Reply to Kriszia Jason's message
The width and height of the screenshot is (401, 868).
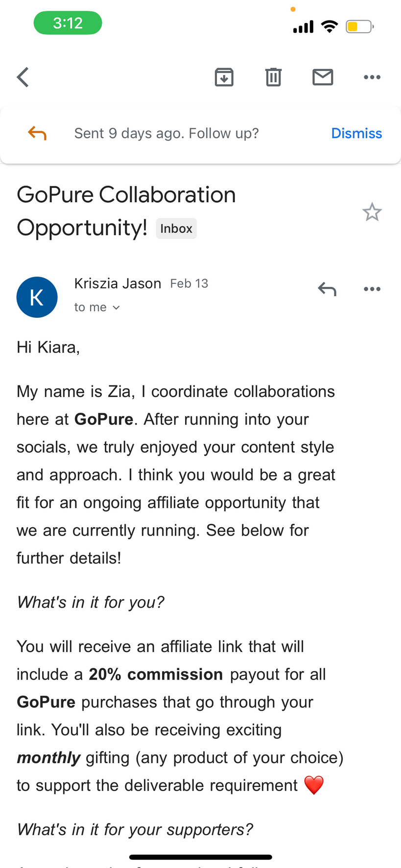pyautogui.click(x=327, y=289)
